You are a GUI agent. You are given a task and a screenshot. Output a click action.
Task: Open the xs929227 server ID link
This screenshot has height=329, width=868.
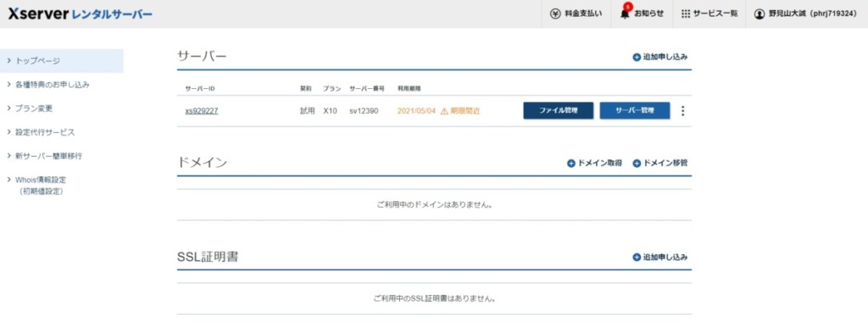tap(202, 111)
